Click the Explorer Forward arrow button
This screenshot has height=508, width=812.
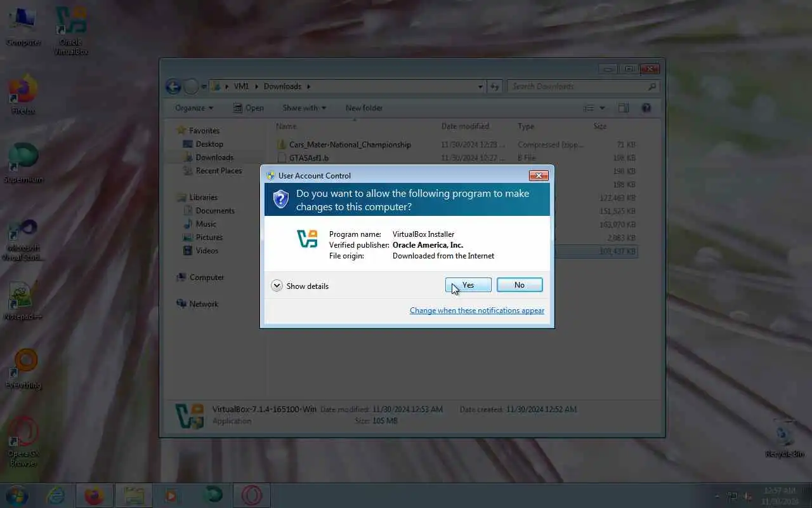point(191,86)
